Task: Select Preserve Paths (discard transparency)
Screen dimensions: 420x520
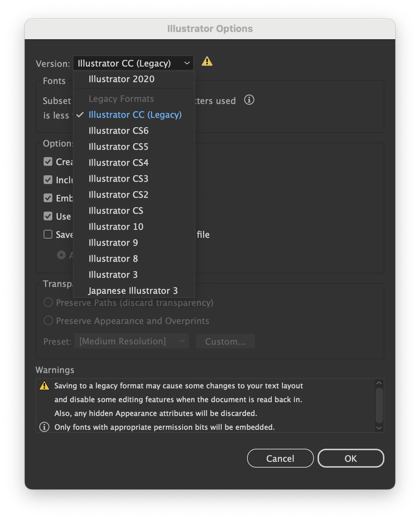Action: click(x=48, y=302)
